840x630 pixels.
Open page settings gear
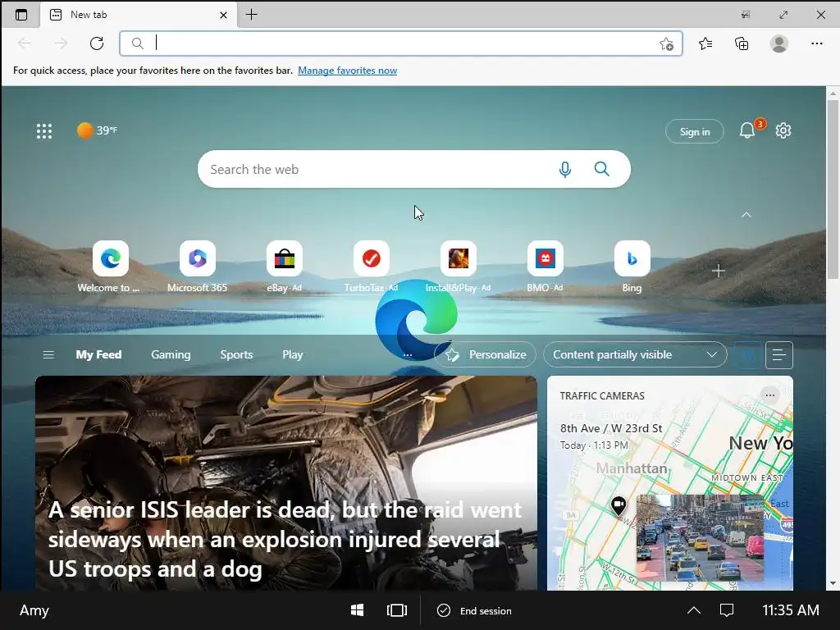tap(783, 130)
